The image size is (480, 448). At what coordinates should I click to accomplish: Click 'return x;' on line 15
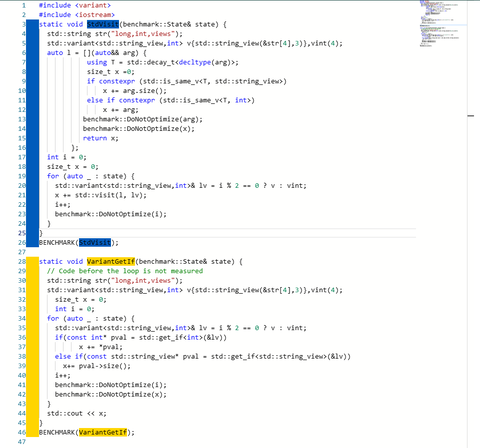point(100,138)
